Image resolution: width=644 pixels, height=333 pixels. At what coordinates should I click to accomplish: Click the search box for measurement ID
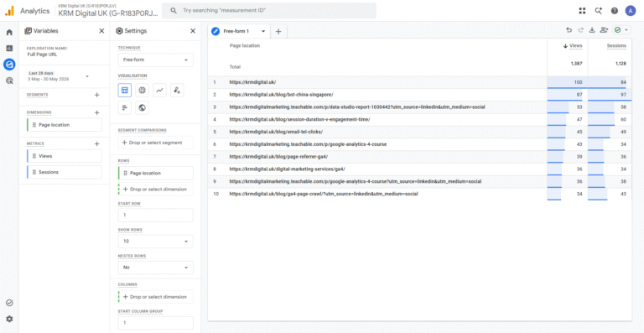tap(269, 11)
